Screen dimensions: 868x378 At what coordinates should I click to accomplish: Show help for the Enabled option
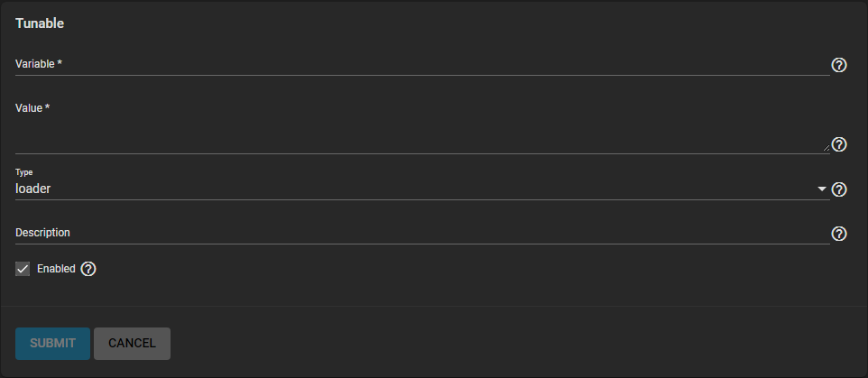click(88, 269)
